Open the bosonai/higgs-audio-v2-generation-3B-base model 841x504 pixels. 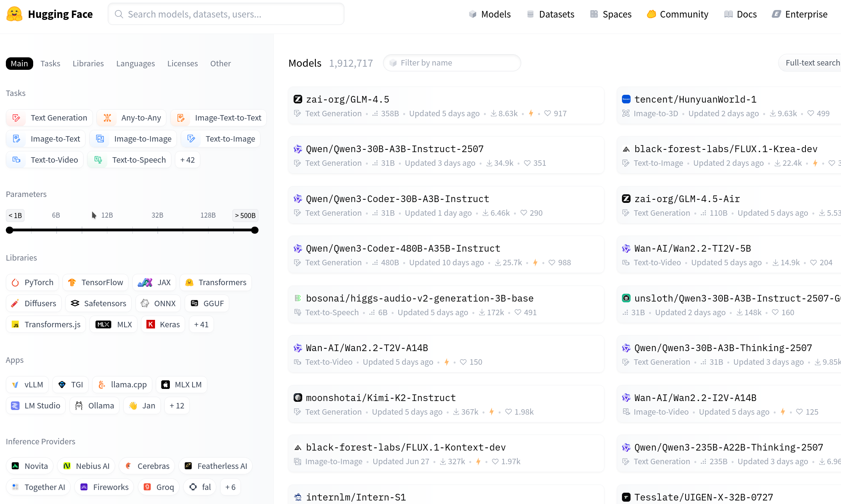(446, 305)
